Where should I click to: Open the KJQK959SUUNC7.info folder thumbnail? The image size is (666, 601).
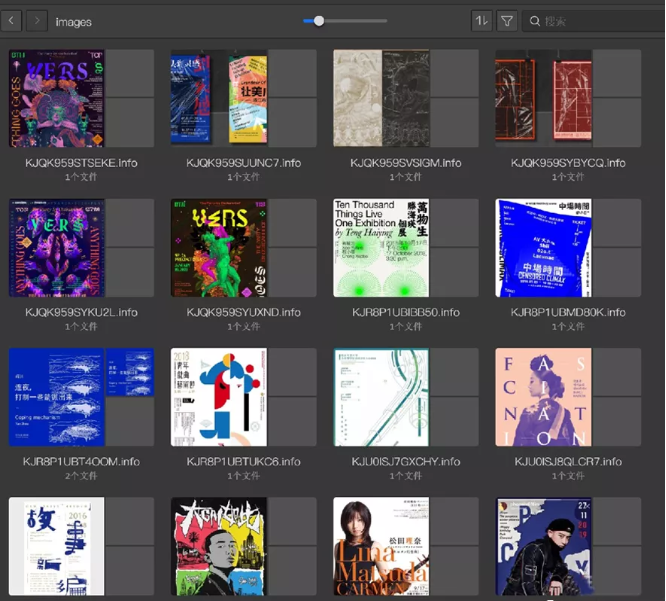(x=243, y=98)
